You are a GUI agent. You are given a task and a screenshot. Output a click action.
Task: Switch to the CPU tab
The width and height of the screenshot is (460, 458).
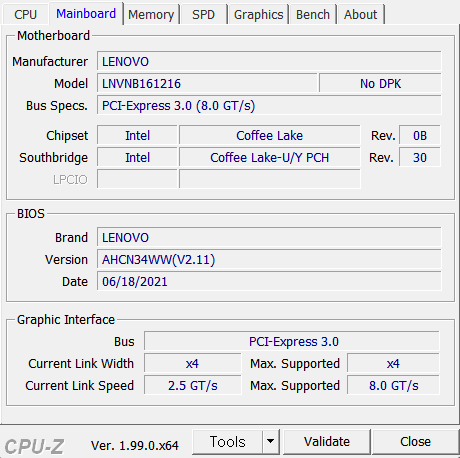(x=25, y=14)
